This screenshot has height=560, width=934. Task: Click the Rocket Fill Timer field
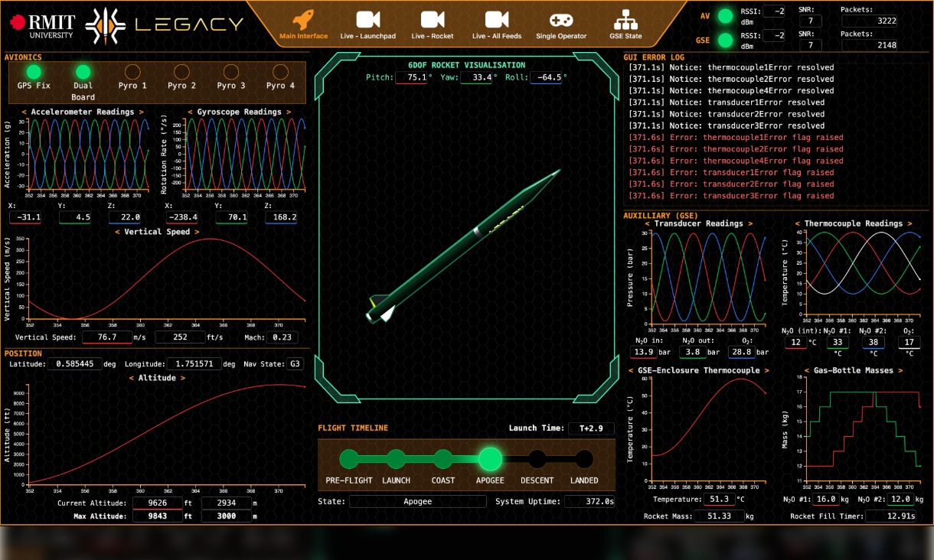point(891,516)
